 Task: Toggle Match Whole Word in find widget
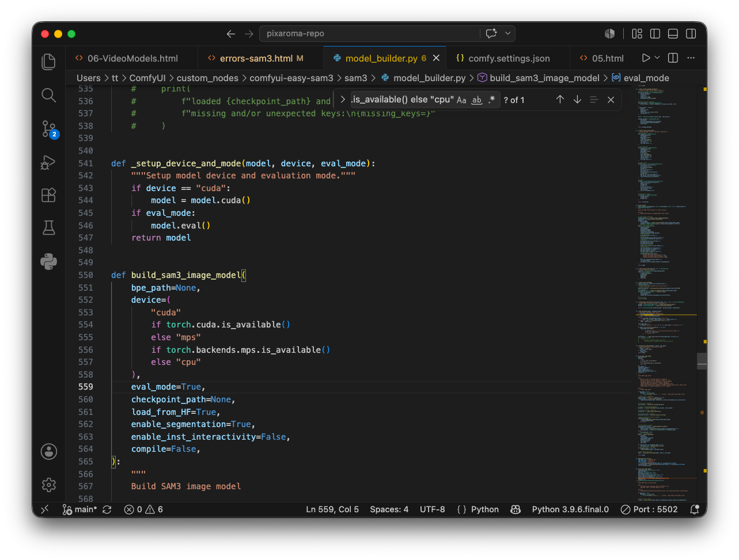tap(477, 100)
